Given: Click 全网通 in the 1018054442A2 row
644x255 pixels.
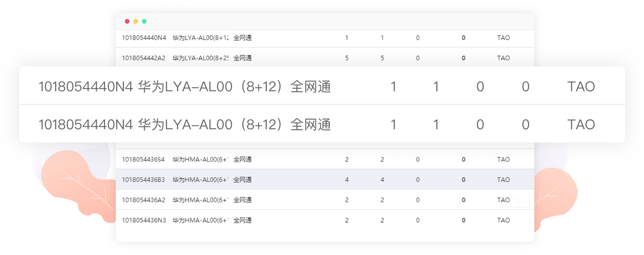Looking at the screenshot, I should point(242,58).
